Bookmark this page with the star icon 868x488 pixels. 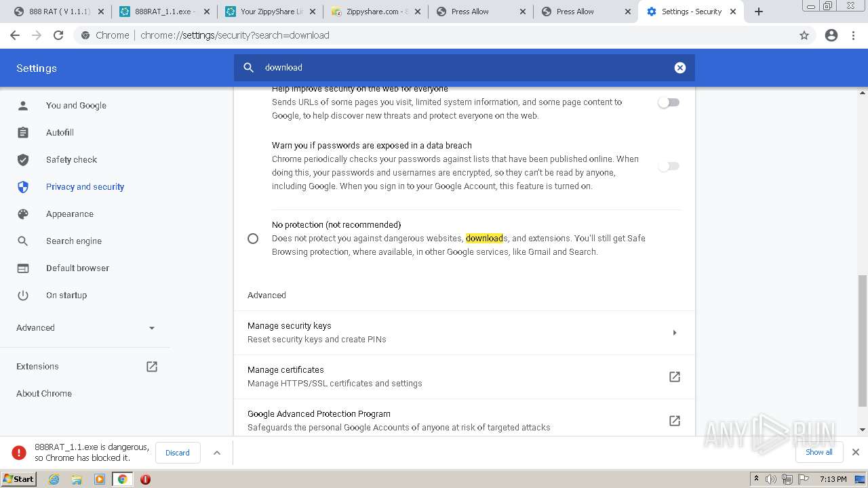[x=804, y=35]
